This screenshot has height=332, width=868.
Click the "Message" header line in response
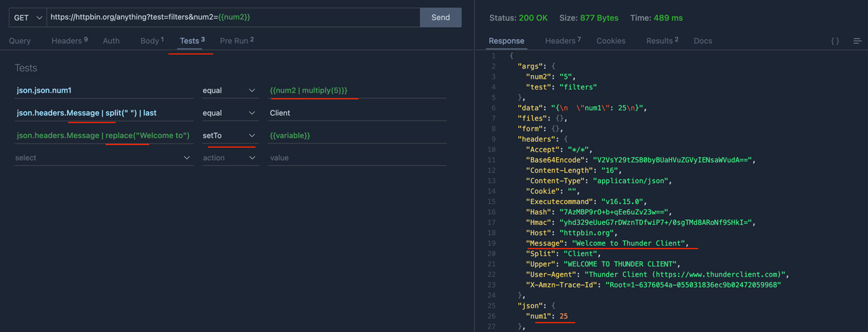(x=608, y=243)
